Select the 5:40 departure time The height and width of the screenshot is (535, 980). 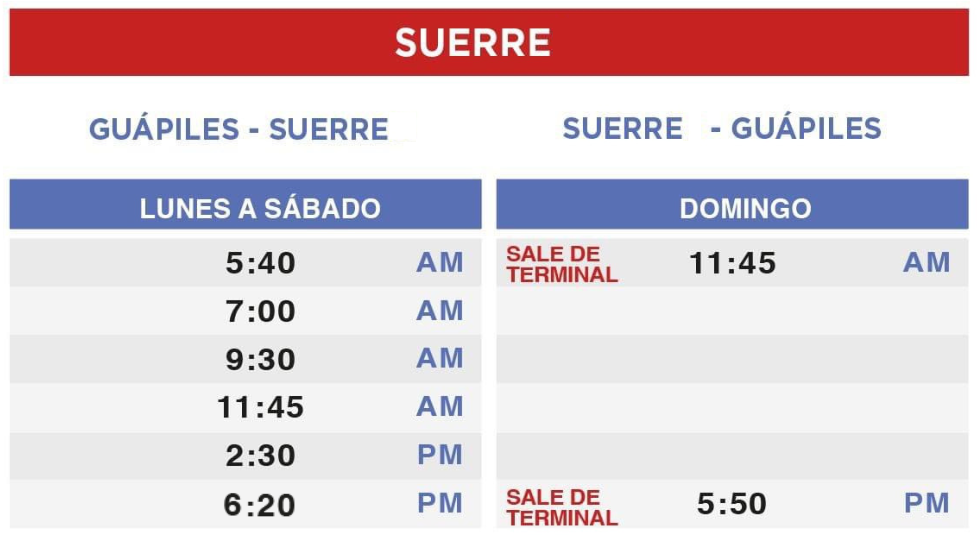260,263
